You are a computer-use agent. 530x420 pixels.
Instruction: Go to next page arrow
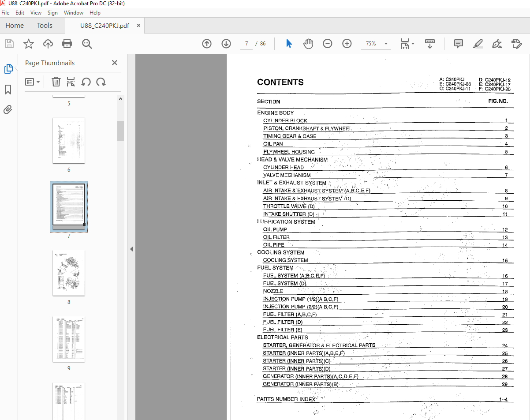coord(226,44)
